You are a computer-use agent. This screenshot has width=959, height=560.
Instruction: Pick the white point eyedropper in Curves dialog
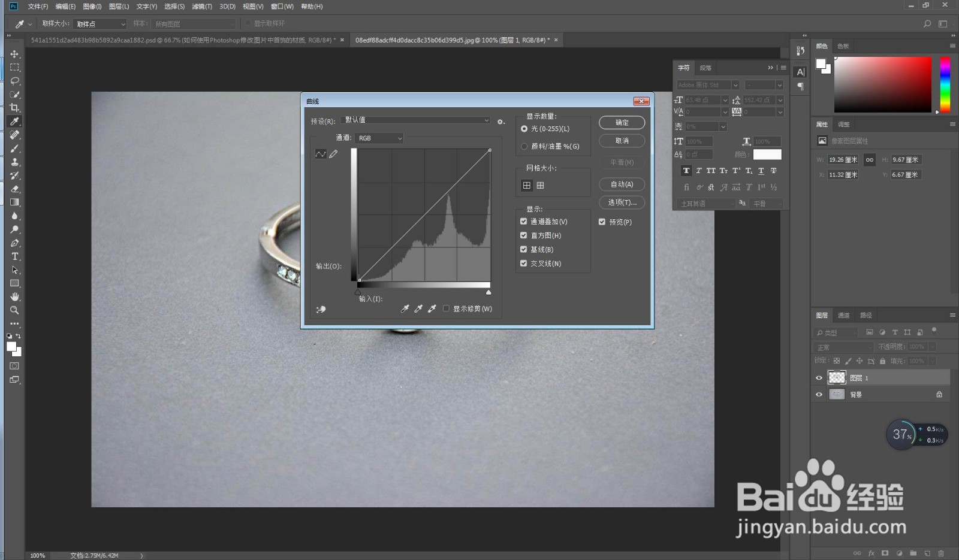tap(432, 308)
